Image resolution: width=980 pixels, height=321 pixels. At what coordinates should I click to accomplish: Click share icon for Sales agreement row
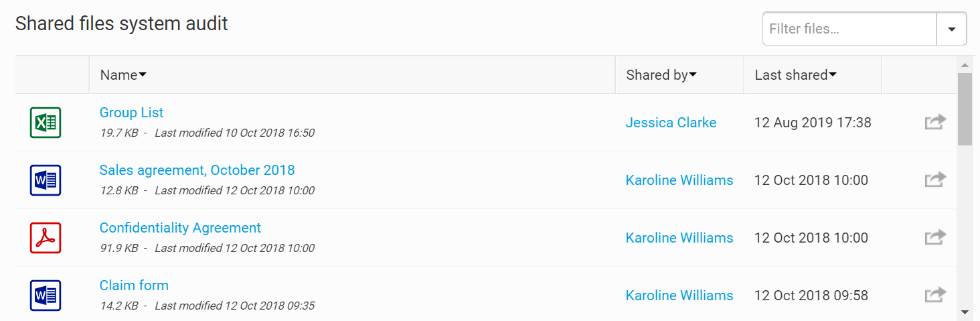pos(935,180)
